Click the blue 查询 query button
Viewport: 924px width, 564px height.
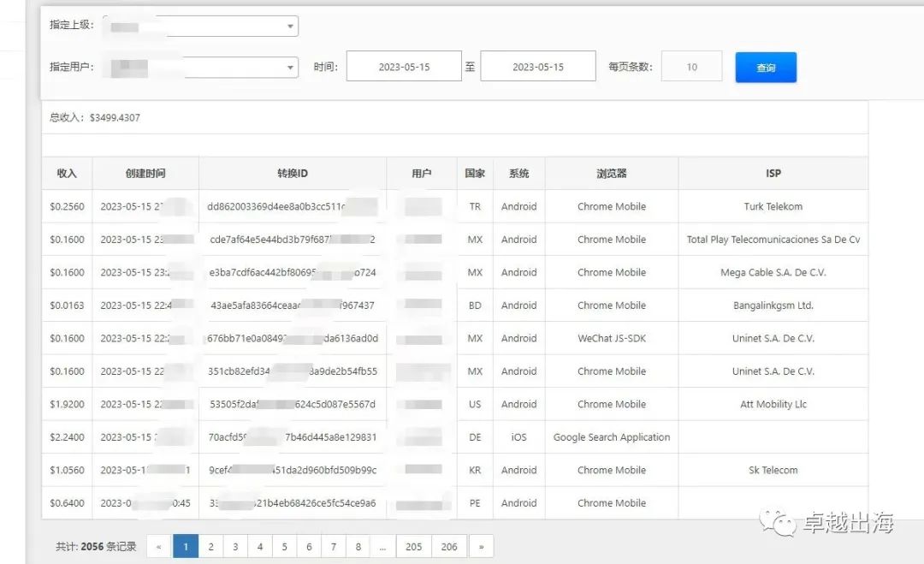(766, 68)
